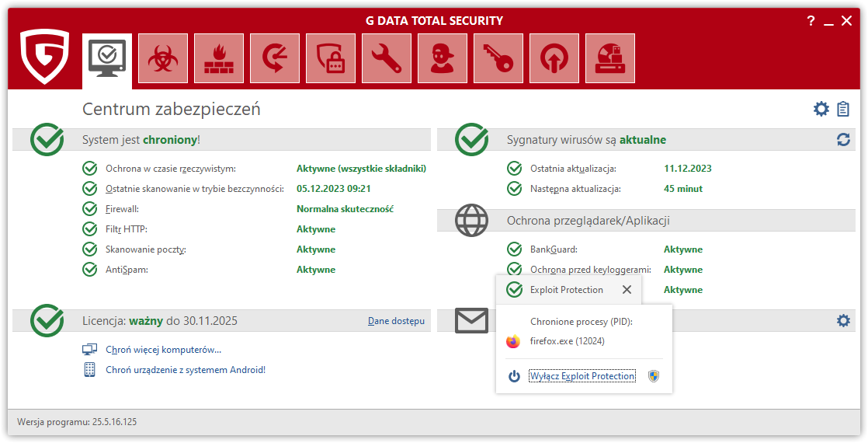Open the logs clipboard icon

(843, 109)
